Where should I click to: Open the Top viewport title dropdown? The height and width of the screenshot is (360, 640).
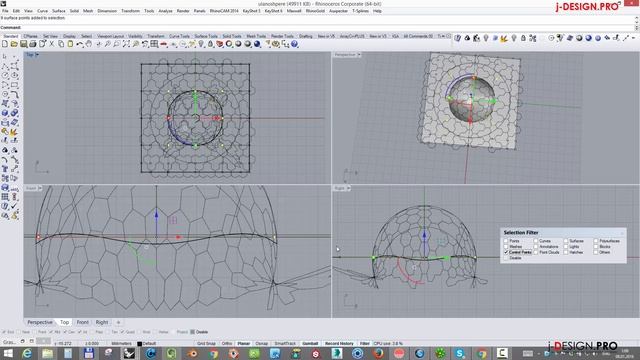37,55
